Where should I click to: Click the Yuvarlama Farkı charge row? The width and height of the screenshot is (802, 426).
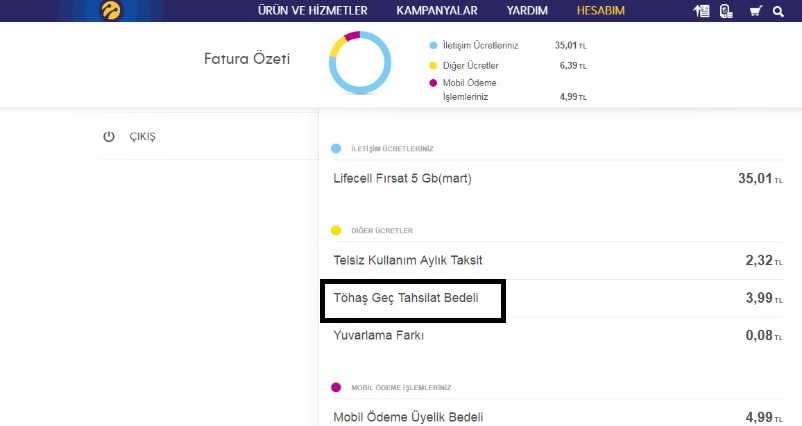coord(378,336)
